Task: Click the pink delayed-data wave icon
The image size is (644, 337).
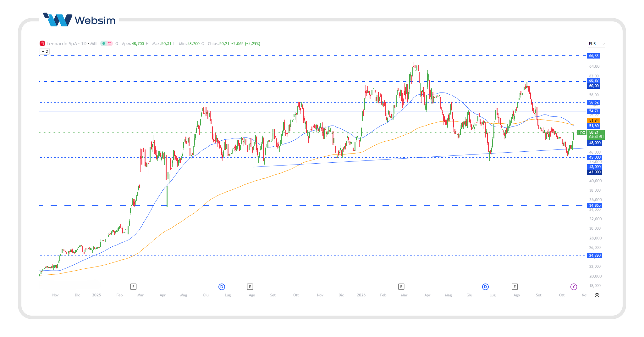Action: click(x=109, y=43)
